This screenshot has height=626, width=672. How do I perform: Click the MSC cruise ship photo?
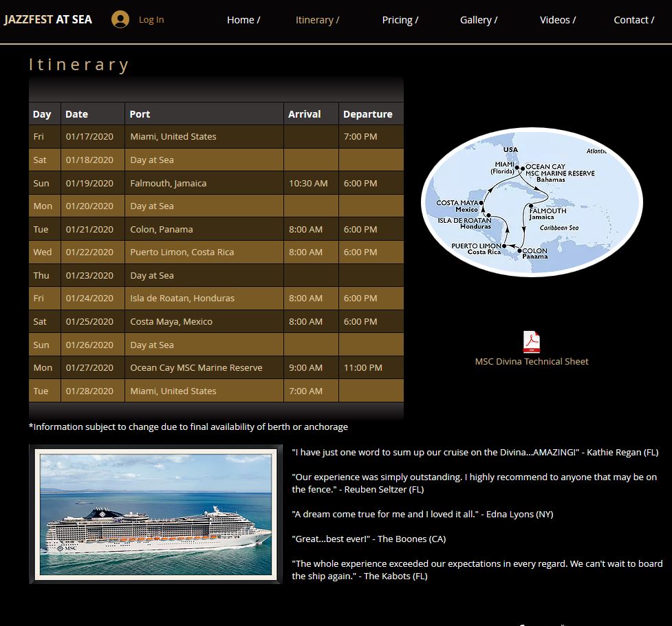click(155, 514)
